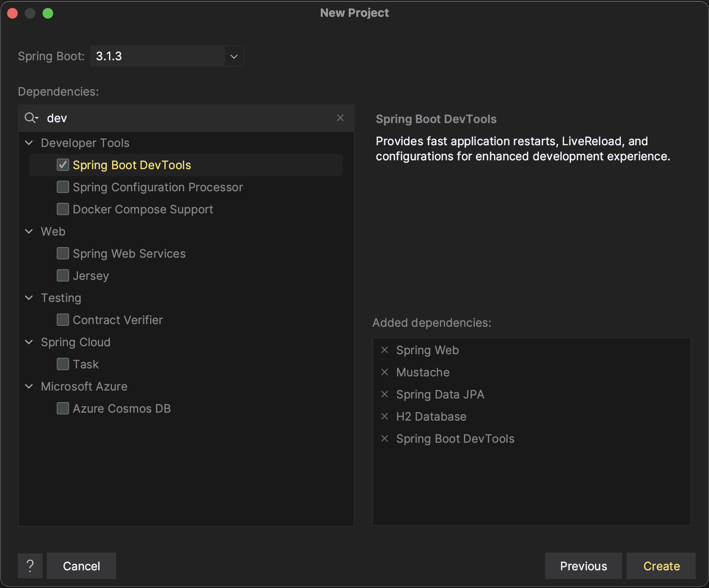
Task: Remove Mustache from added dependencies
Action: [x=385, y=372]
